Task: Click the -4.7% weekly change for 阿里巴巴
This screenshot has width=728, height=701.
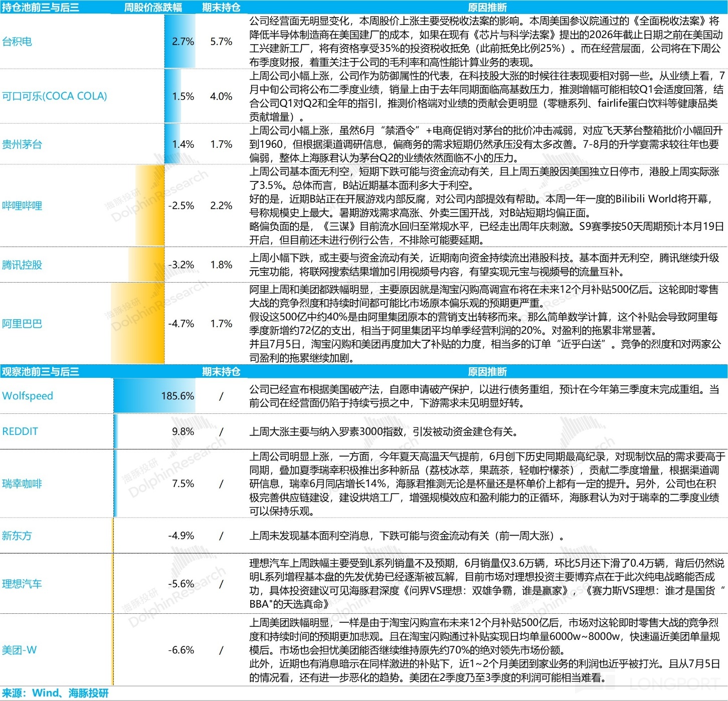Action: pyautogui.click(x=181, y=324)
